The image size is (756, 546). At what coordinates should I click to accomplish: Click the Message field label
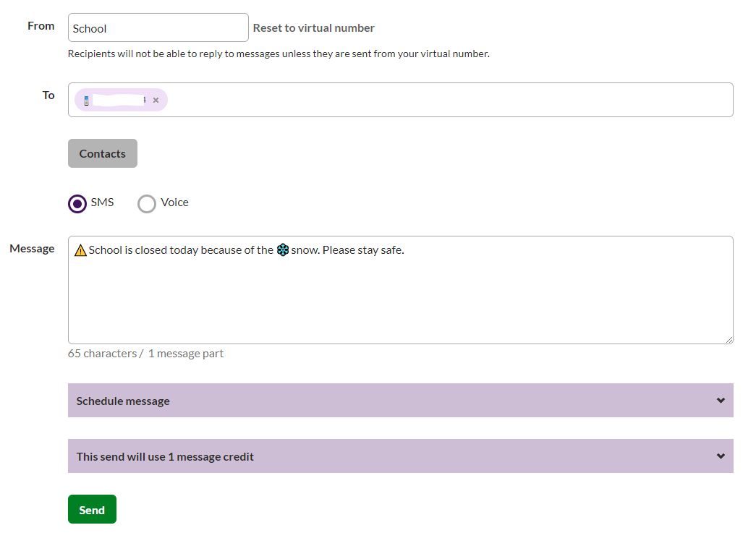pyautogui.click(x=32, y=249)
